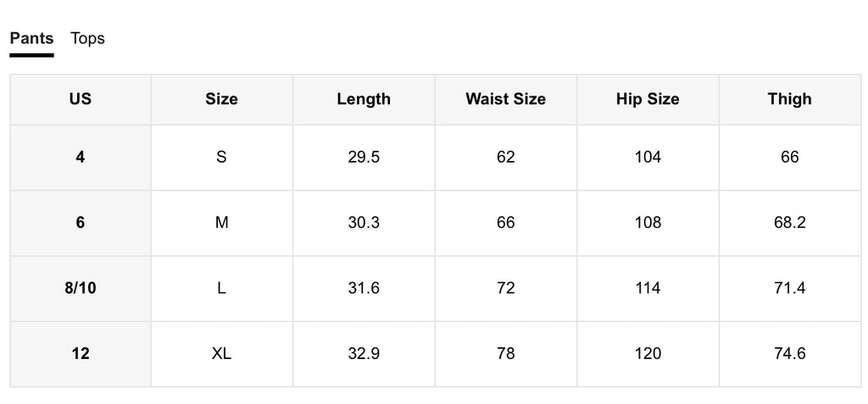Click the Hip Size column header
The height and width of the screenshot is (404, 868).
coord(648,99)
